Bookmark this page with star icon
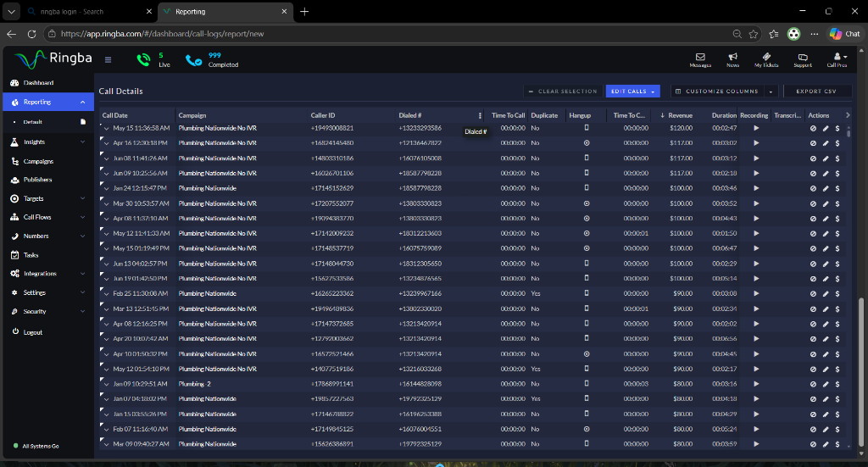This screenshot has height=467, width=868. tap(754, 34)
